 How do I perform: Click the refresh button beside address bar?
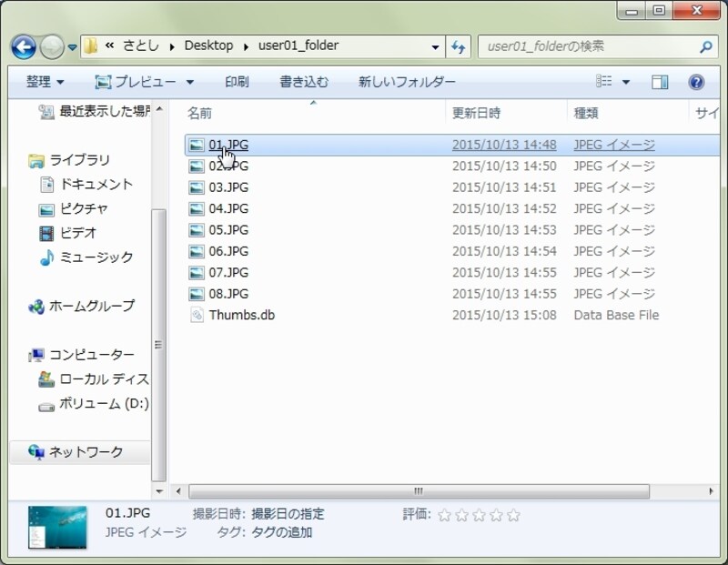459,46
